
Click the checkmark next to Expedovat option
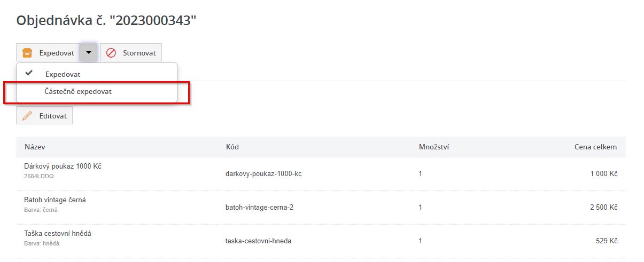[29, 74]
